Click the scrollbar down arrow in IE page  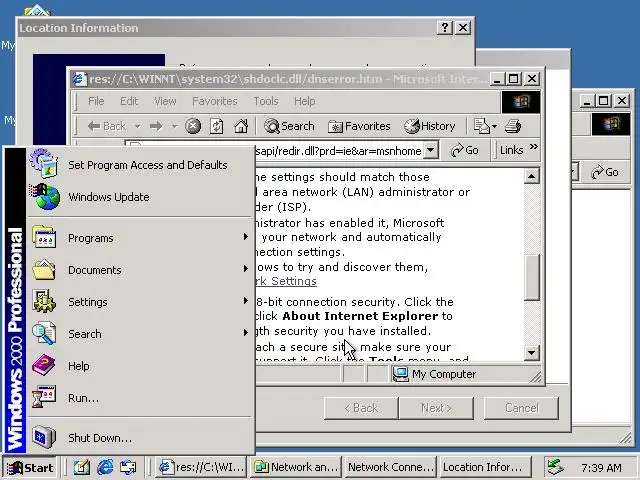[531, 353]
